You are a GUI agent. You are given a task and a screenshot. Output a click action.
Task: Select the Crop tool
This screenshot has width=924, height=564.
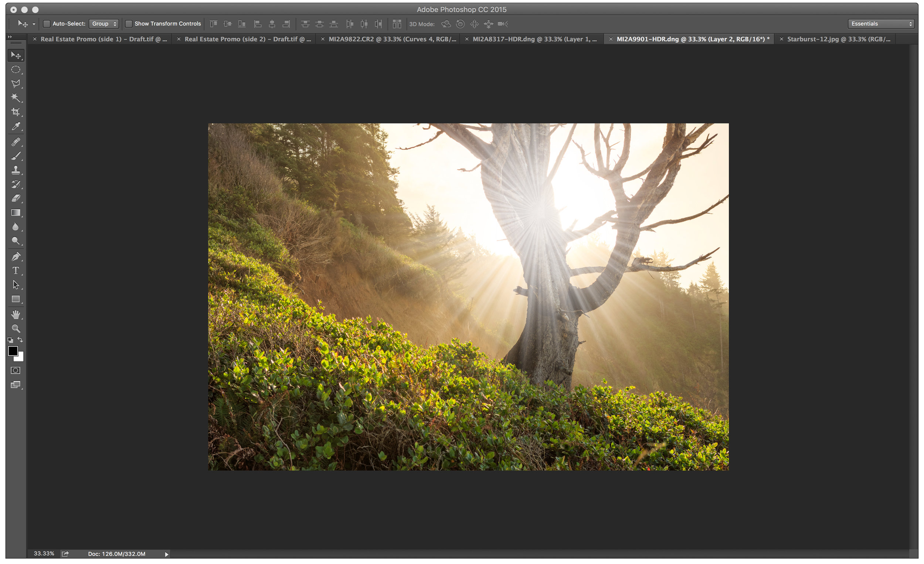click(16, 112)
